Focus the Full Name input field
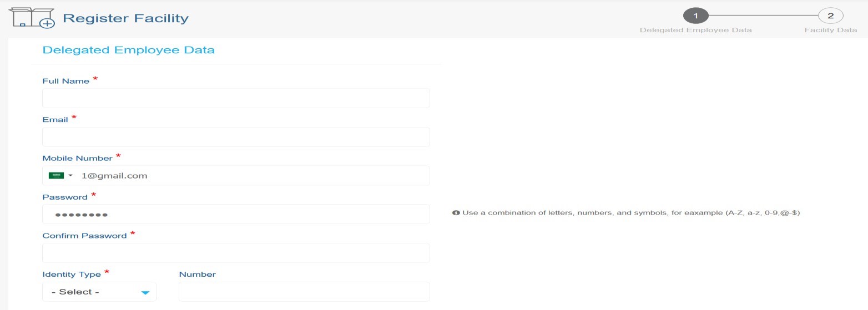The width and height of the screenshot is (868, 310). [x=236, y=98]
